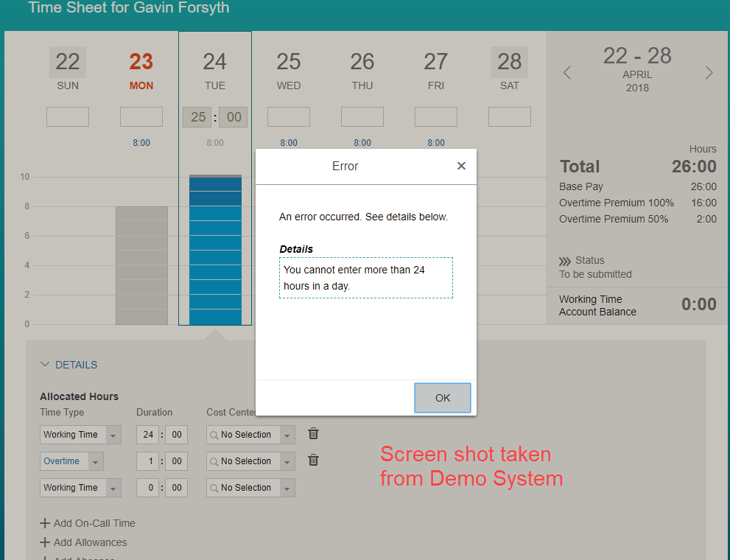Screen dimensions: 730x560
Task: Open Cost Center dropdown for last row
Action: coord(287,488)
